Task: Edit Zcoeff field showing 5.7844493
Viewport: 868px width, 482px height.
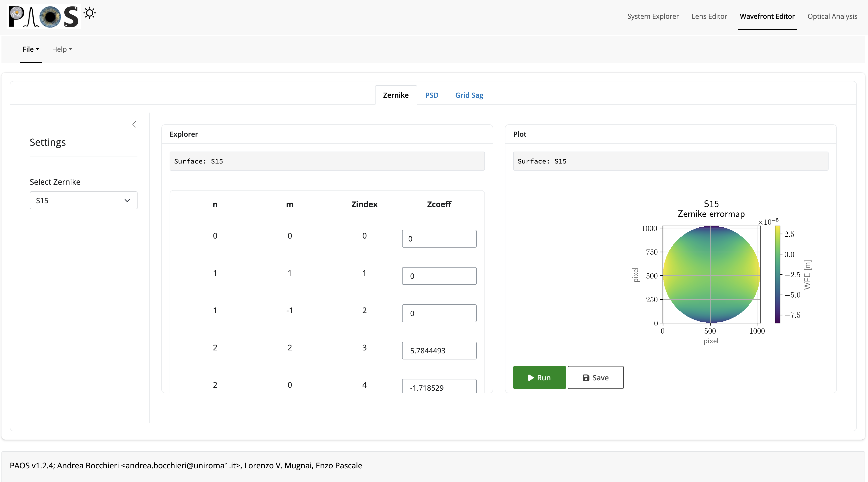Action: (x=439, y=351)
